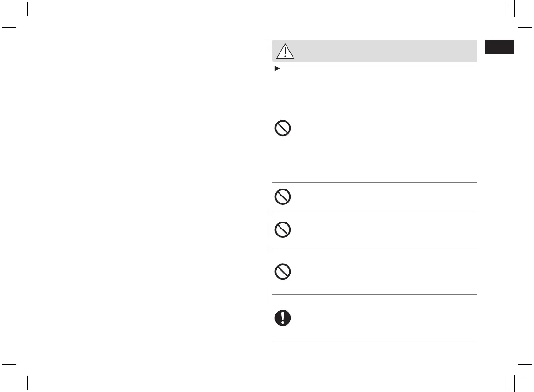The image size is (534, 392).
Task: Click the prohibition icon directly above exclamation icon
Action: (x=283, y=272)
